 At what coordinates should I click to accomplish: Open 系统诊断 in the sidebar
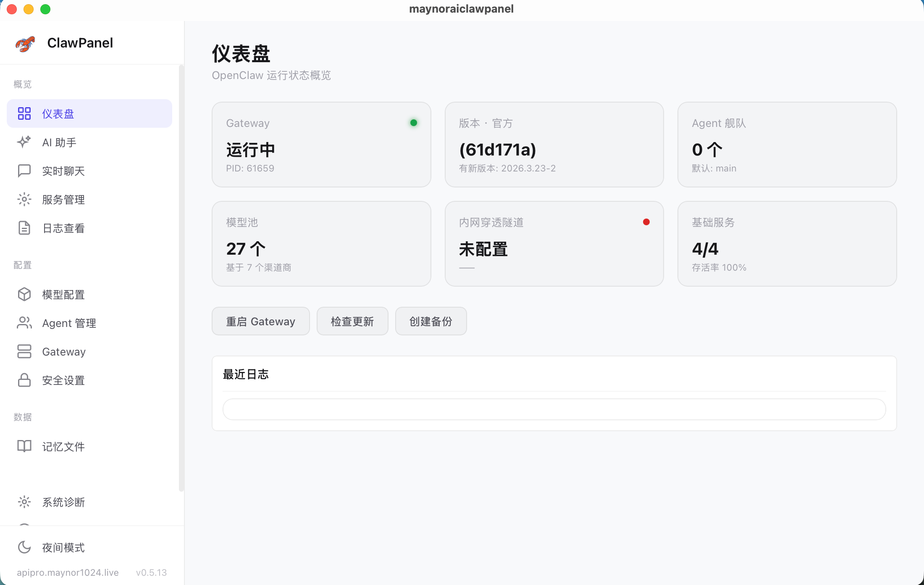[x=63, y=502]
